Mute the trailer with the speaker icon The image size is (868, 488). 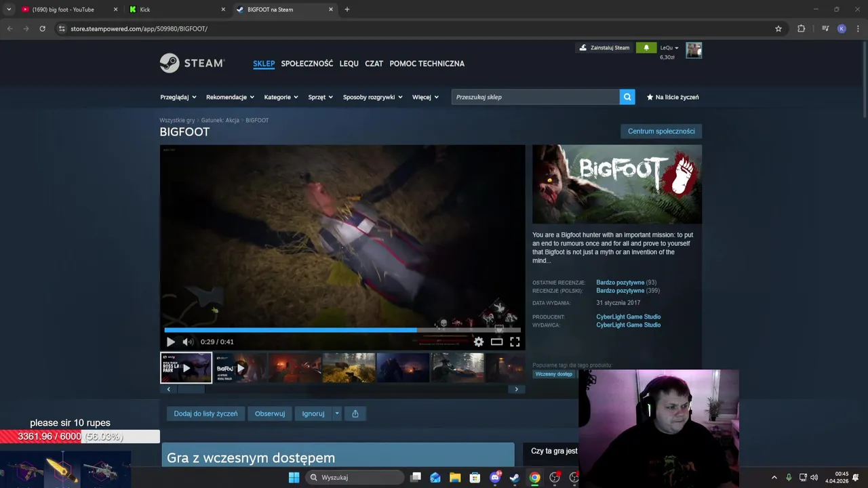coord(188,342)
